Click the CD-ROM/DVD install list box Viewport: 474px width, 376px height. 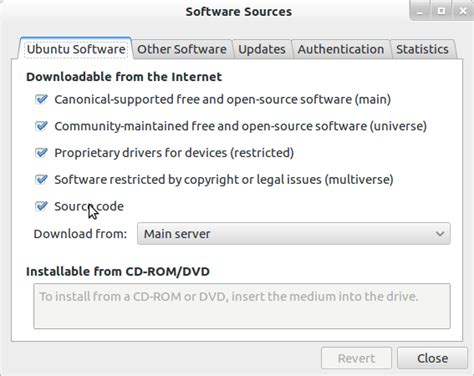click(242, 306)
